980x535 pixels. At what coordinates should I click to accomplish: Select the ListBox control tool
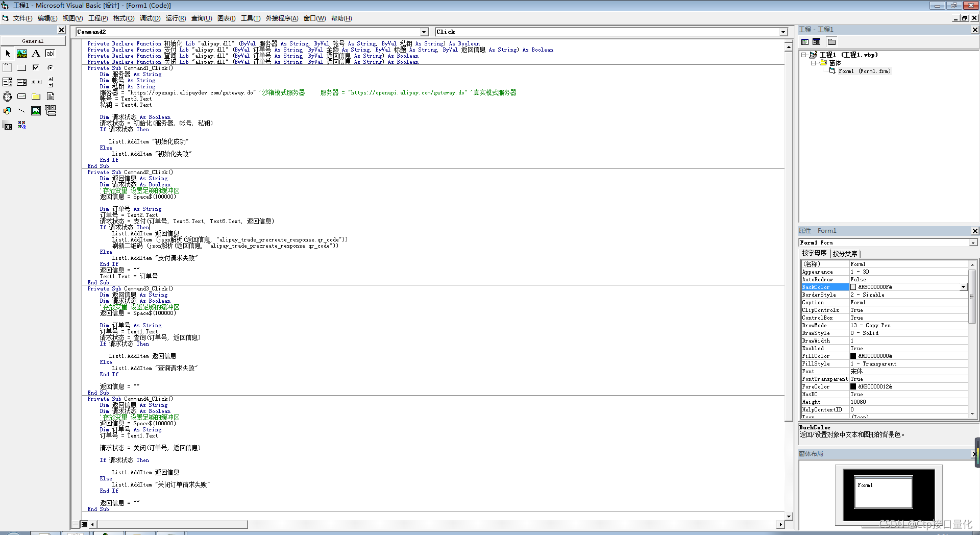point(22,82)
